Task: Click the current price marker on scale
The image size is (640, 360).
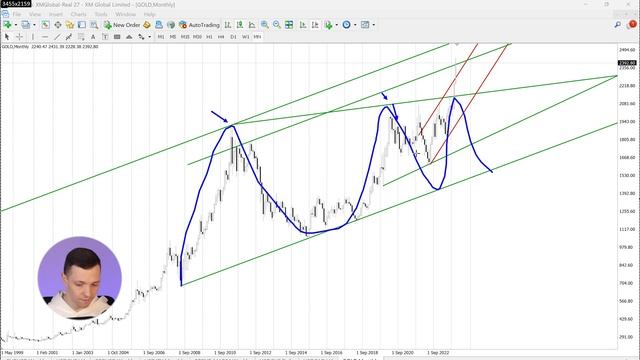Action: [627, 63]
